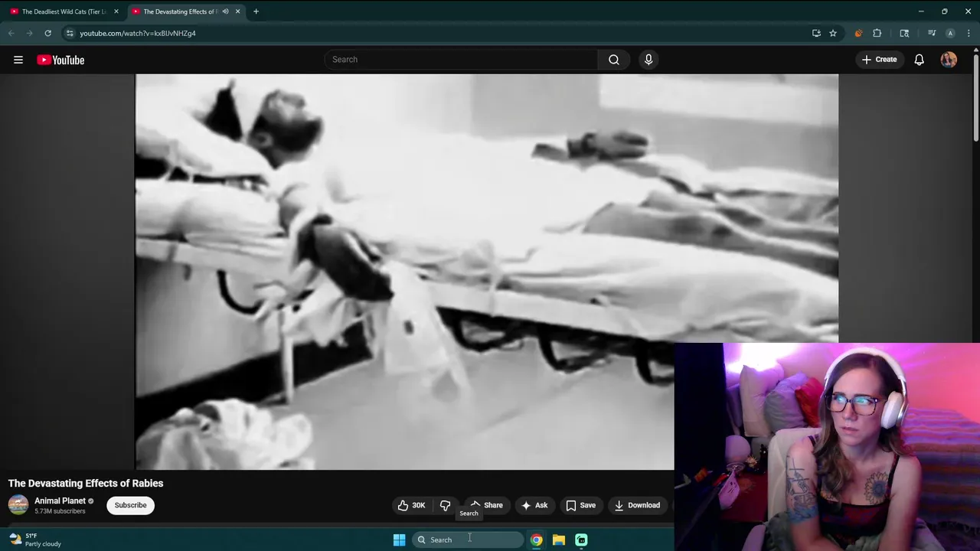Click the 5.73M subscribers text

tap(60, 511)
